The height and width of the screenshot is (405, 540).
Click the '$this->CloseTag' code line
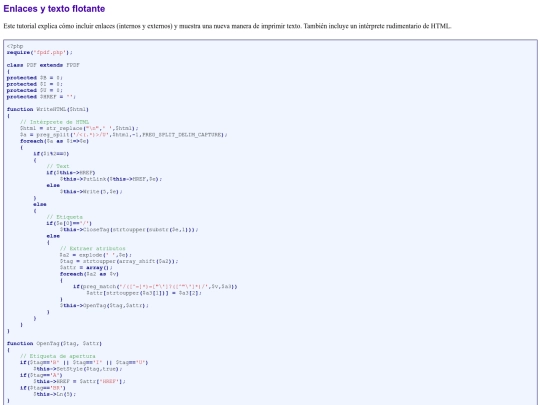[x=129, y=229]
